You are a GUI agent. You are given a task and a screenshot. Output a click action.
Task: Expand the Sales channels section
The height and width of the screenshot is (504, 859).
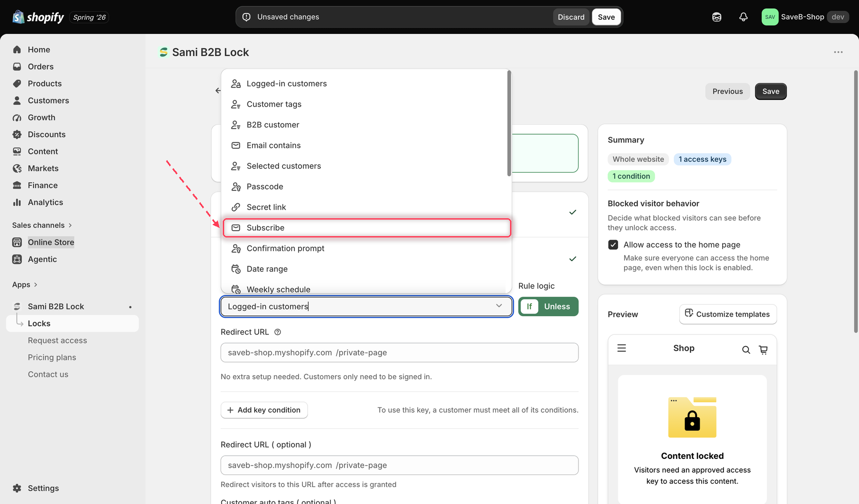point(42,225)
